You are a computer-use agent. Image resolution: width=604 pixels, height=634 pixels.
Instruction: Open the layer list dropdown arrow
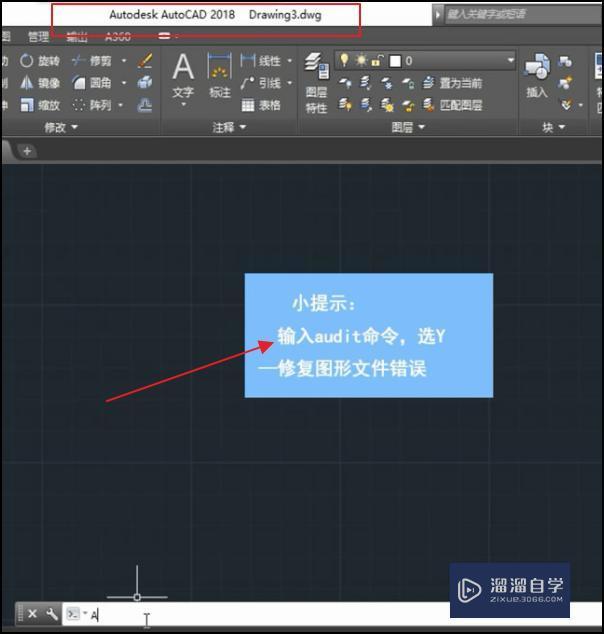click(x=510, y=61)
